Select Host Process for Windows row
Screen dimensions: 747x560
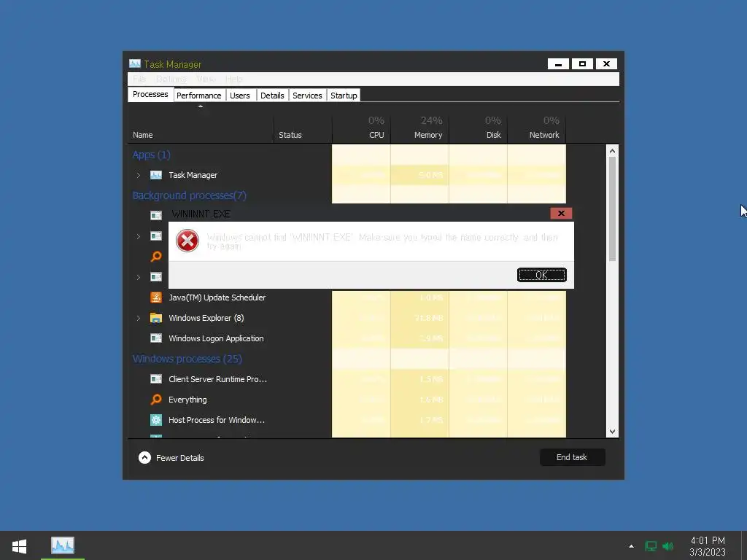[347, 420]
